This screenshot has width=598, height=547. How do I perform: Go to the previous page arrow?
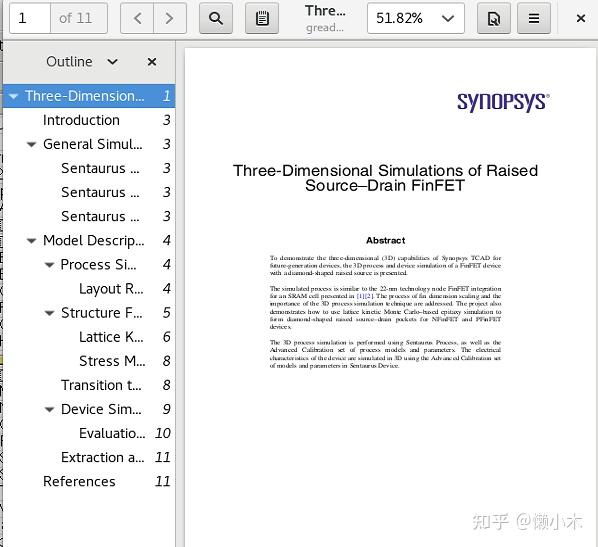click(137, 18)
